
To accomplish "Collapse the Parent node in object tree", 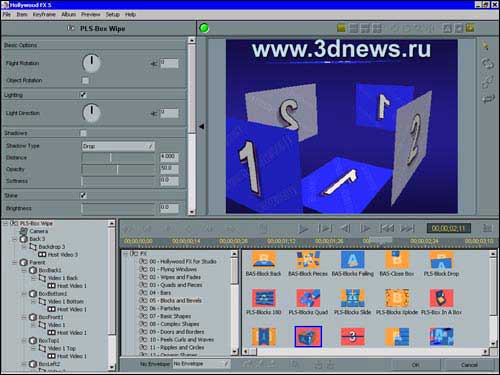I will pyautogui.click(x=15, y=263).
